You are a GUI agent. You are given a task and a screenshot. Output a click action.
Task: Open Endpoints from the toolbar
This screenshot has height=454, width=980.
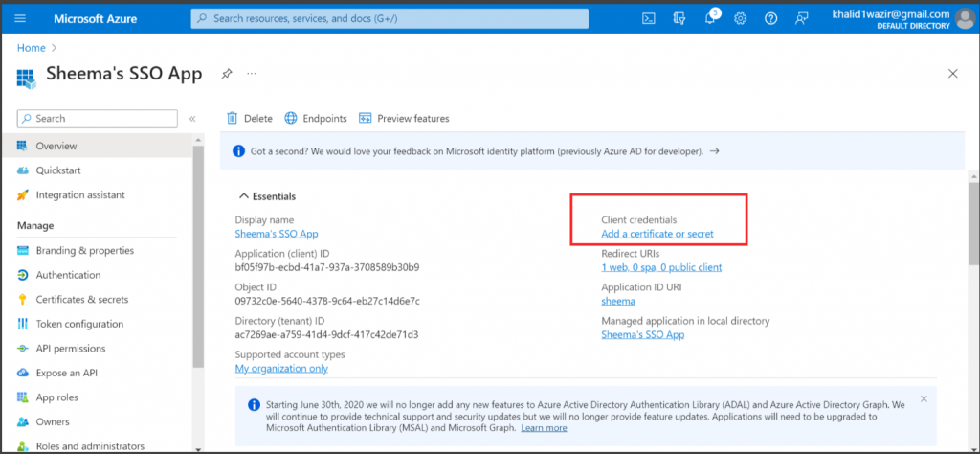tap(316, 118)
